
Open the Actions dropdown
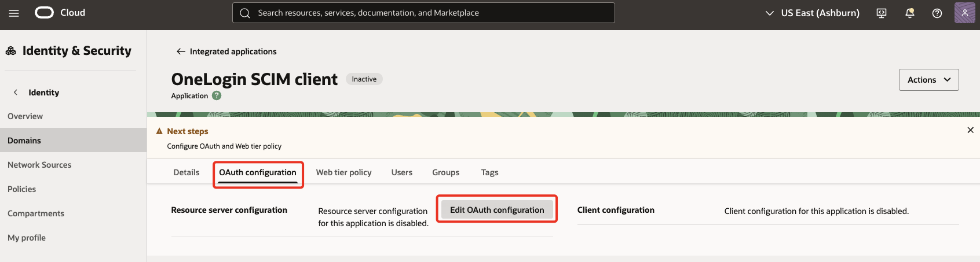point(928,80)
